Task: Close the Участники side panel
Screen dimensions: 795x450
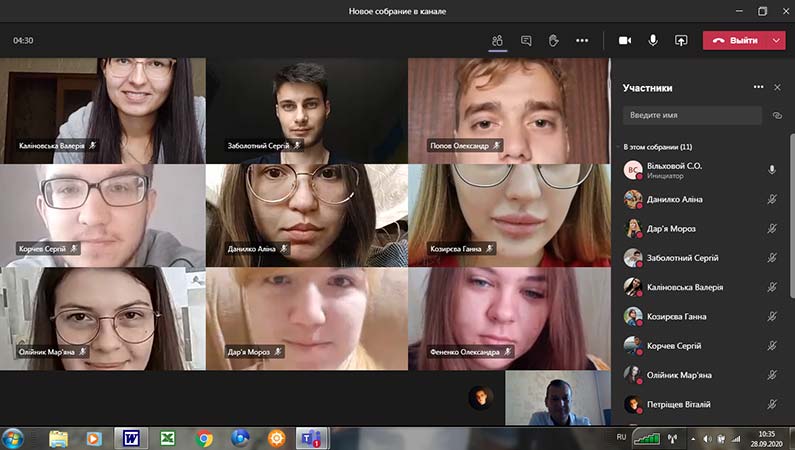Action: [777, 88]
